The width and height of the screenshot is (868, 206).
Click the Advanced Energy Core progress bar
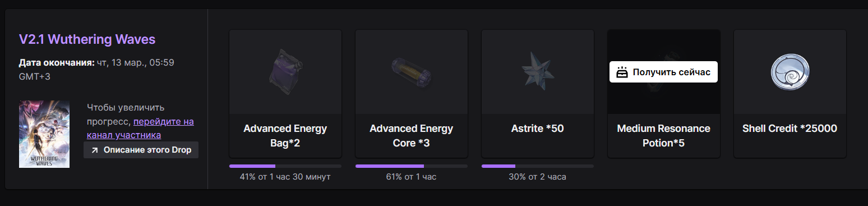[411, 166]
